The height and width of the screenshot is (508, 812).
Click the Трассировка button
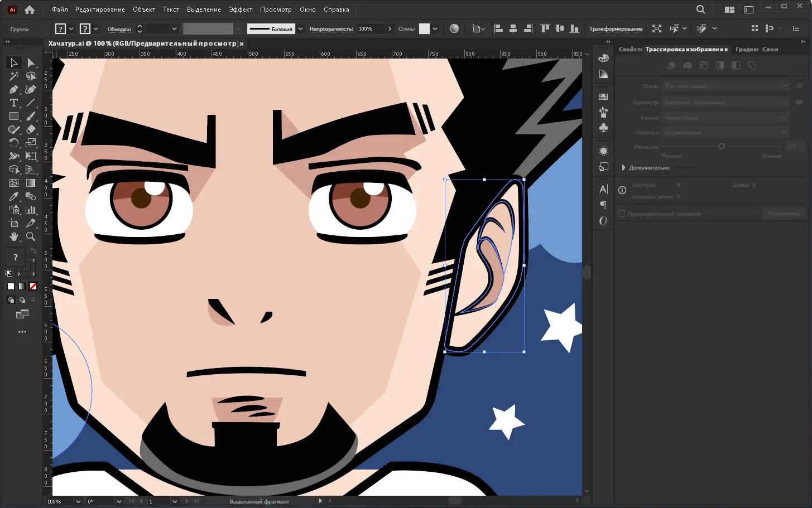tap(784, 214)
